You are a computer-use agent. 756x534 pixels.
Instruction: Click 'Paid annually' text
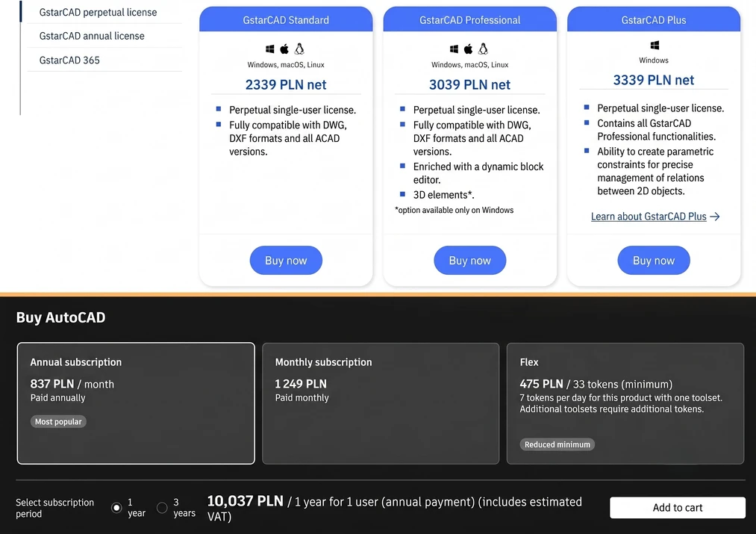(58, 398)
